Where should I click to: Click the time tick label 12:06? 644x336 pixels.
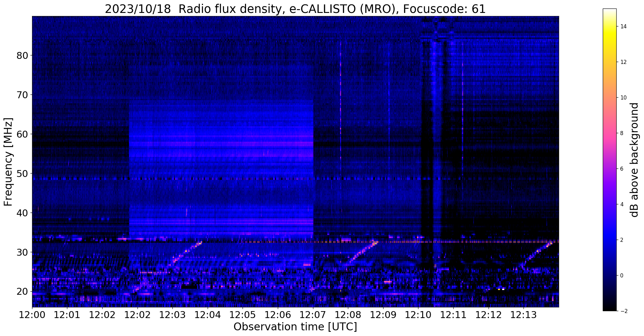click(x=277, y=315)
